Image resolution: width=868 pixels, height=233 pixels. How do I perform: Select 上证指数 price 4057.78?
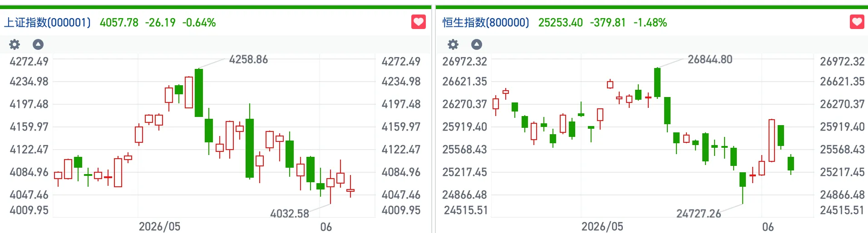coord(119,22)
